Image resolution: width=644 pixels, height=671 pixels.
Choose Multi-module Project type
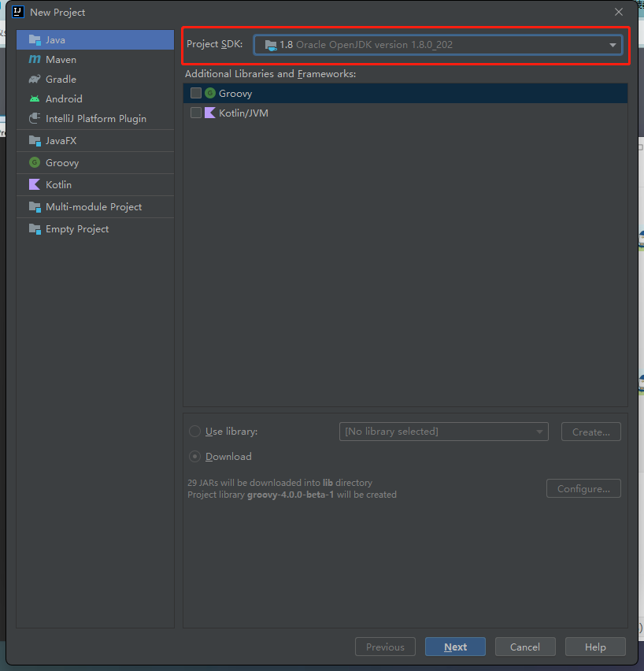(95, 206)
